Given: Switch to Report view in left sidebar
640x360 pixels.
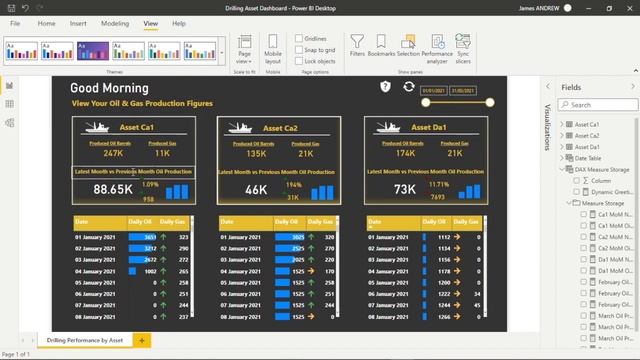Looking at the screenshot, I should 9,86.
